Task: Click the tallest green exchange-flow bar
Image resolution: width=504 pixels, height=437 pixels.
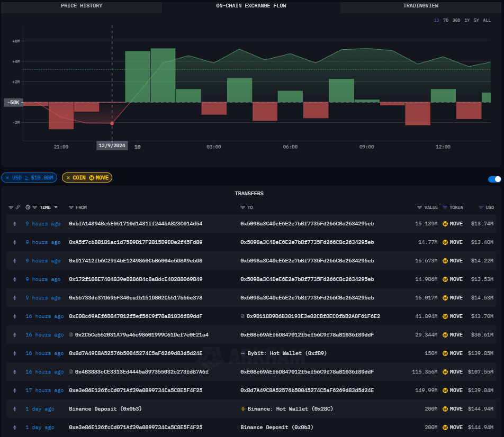Action: pyautogui.click(x=163, y=75)
